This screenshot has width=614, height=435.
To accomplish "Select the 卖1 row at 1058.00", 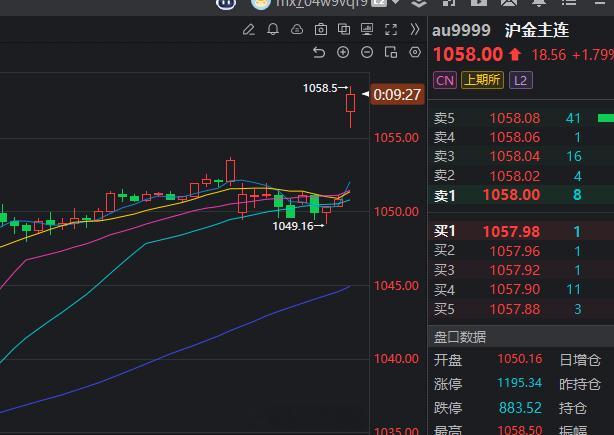I will (521, 195).
